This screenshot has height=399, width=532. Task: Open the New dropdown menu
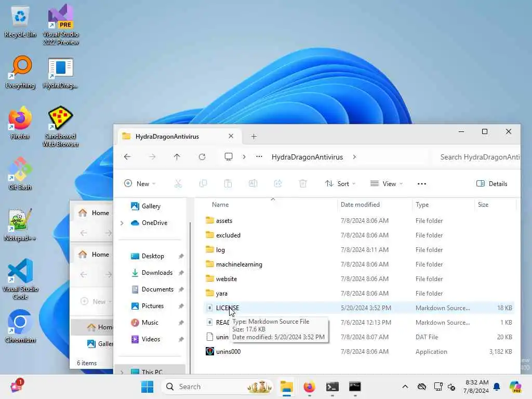[x=140, y=183]
